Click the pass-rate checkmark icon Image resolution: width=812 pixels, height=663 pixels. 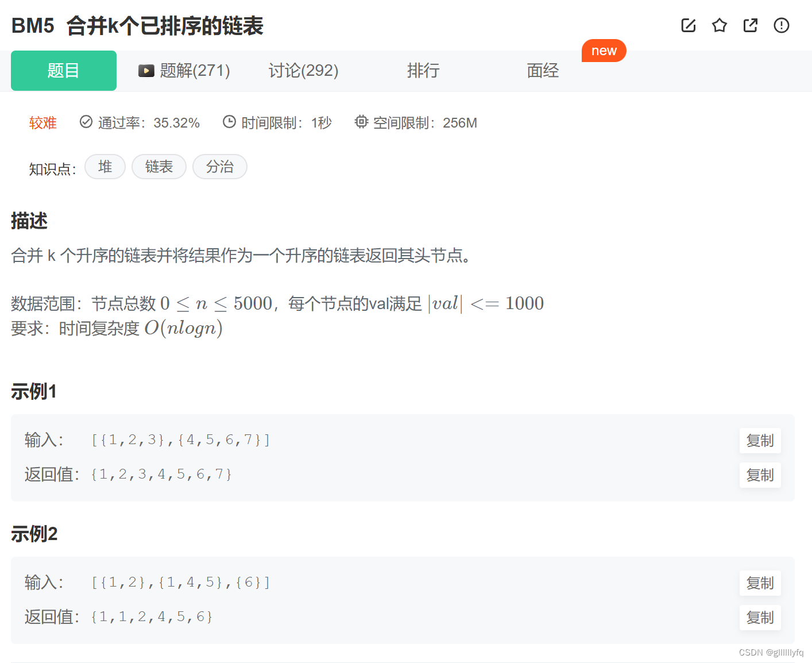tap(86, 122)
